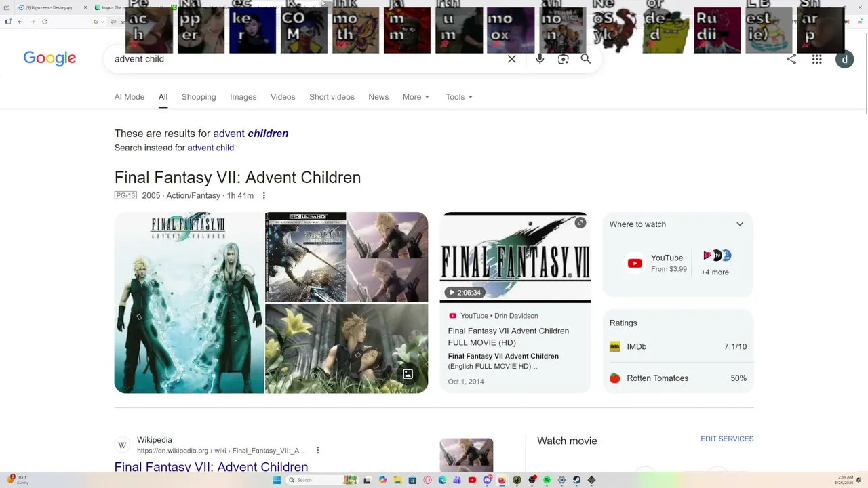Click the EDIT SERVICES link

pyautogui.click(x=727, y=439)
